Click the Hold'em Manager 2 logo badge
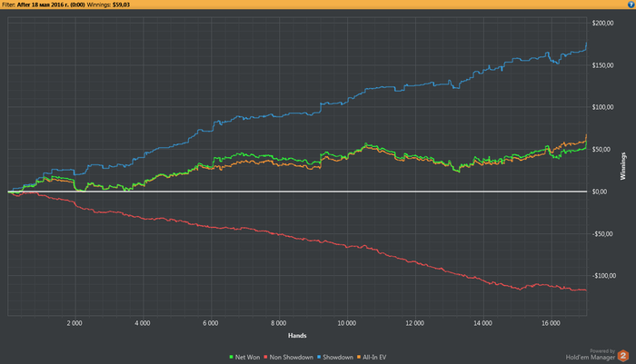Viewport: 636px width, 364px height. tap(623, 356)
